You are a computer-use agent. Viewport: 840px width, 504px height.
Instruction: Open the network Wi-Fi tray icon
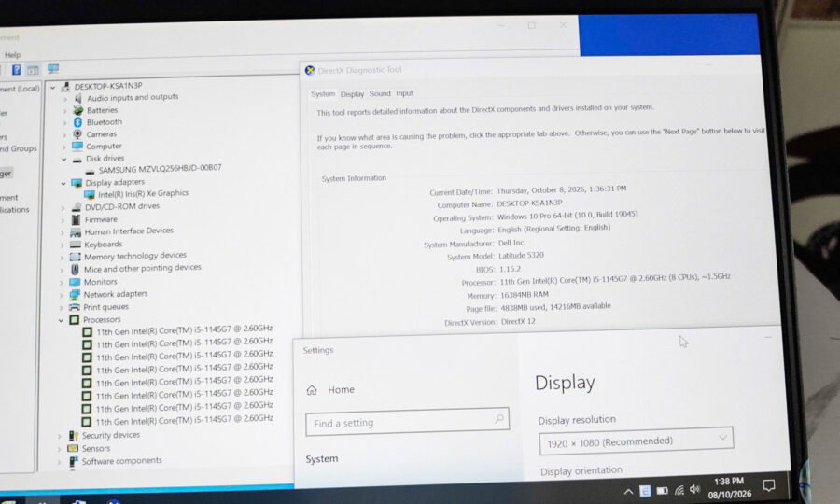pos(679,490)
